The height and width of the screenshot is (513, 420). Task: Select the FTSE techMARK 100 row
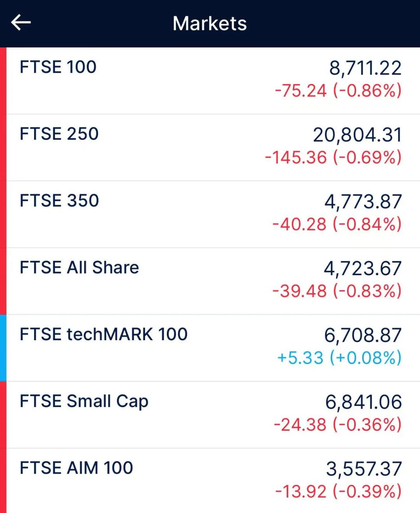210,348
